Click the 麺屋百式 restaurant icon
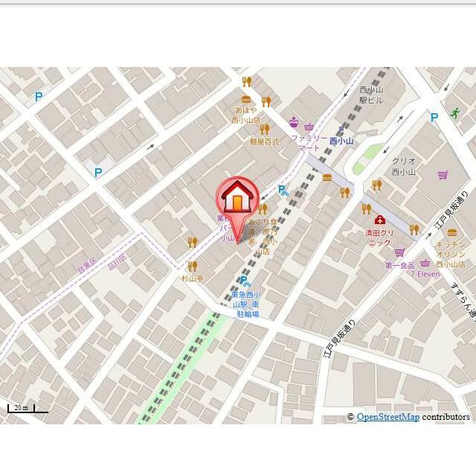Screen dimensions: 476x469 click(264, 129)
